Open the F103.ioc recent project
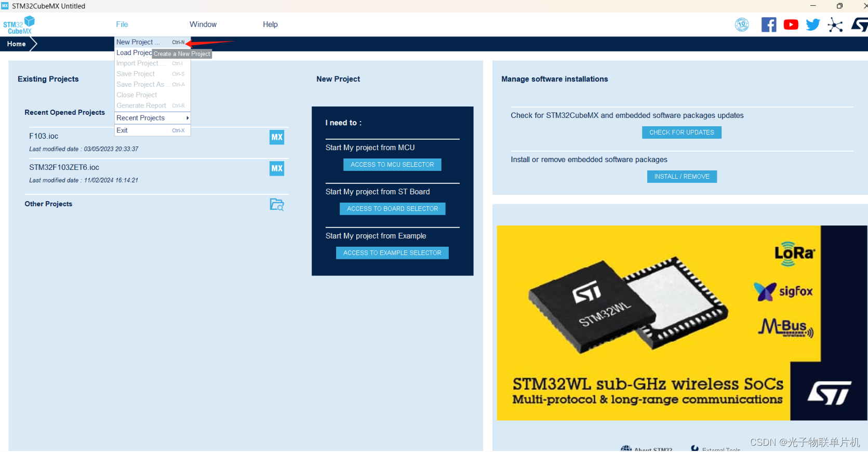868x452 pixels. 44,136
